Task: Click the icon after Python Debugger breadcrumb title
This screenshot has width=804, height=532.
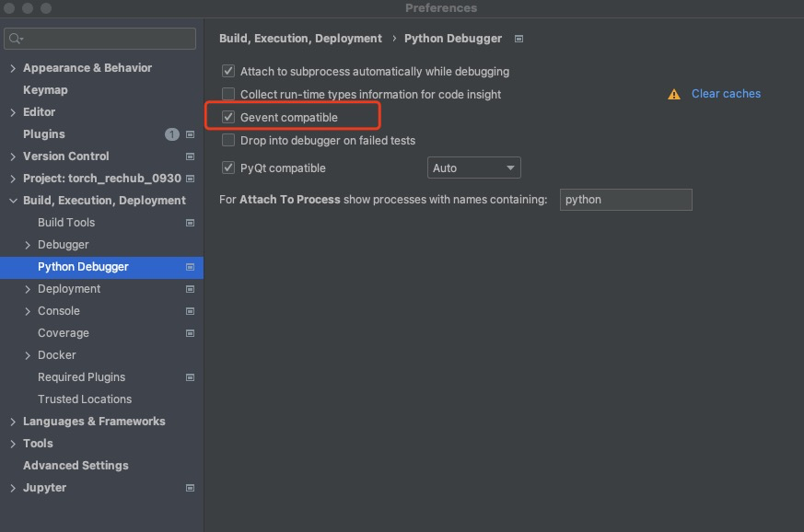Action: coord(519,39)
